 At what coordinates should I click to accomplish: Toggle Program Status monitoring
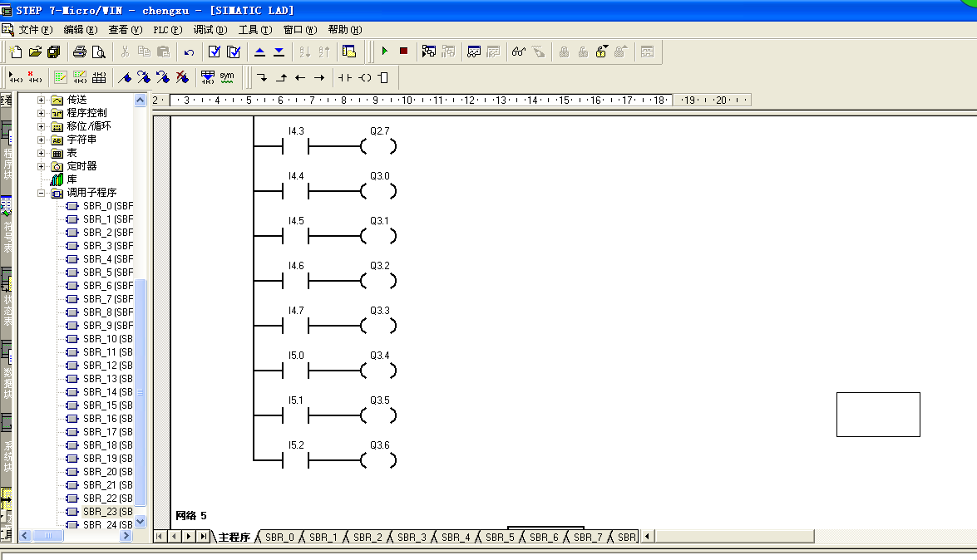coord(429,52)
